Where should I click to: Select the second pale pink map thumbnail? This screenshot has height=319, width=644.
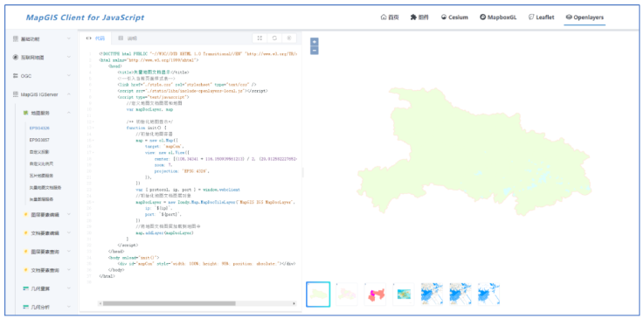347,294
